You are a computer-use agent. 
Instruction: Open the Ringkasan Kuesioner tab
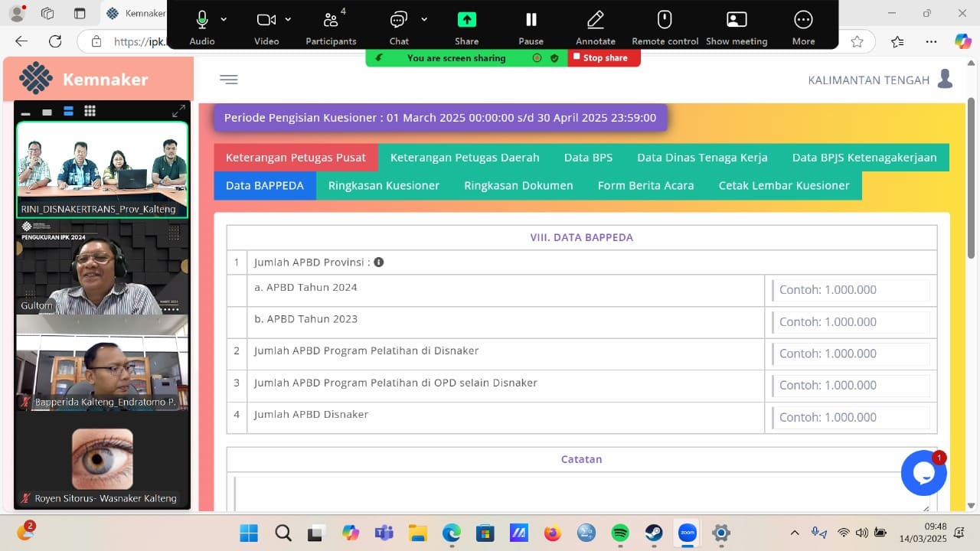tap(384, 185)
